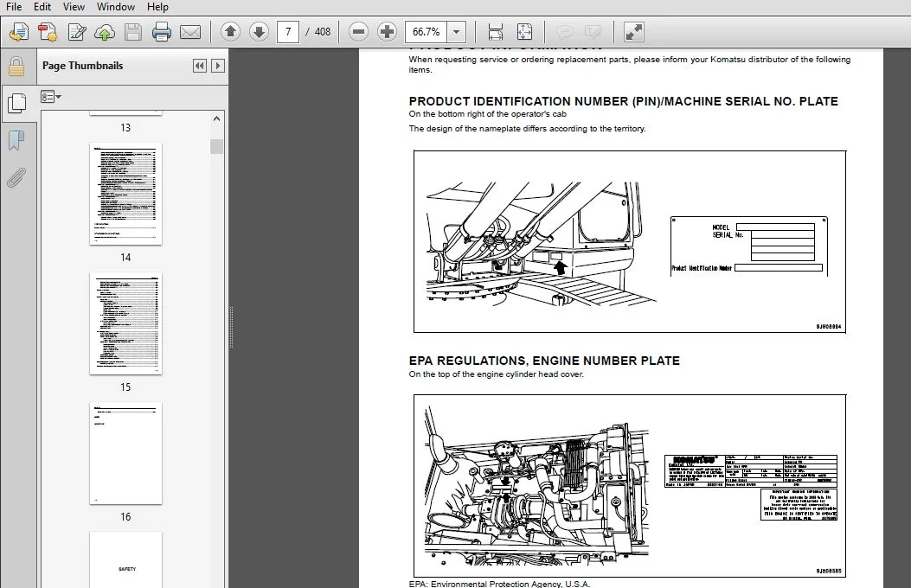Click the fit width scrolling icon
Viewport: 911px width, 588px height.
496,31
